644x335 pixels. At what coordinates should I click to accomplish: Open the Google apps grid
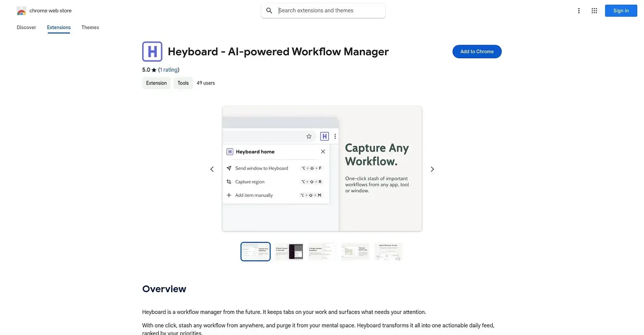coord(594,11)
